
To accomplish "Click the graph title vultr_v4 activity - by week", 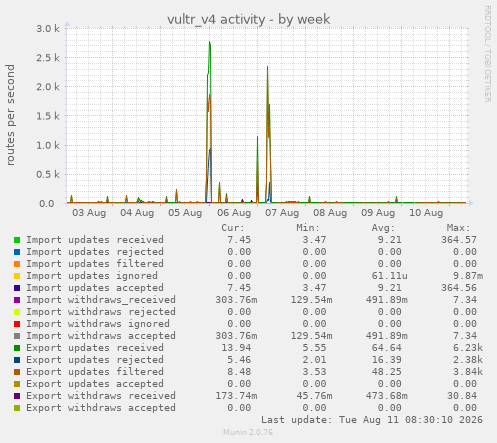I will pos(249,19).
